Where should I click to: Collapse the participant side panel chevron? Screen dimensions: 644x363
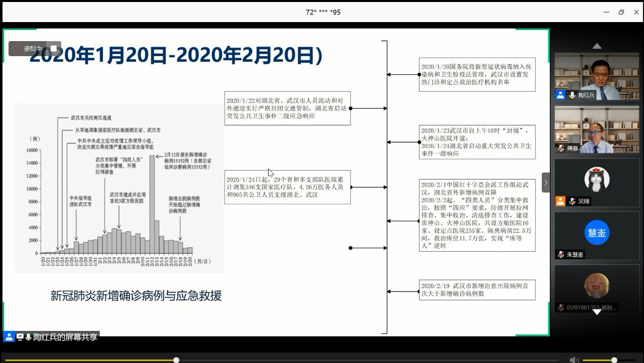pyautogui.click(x=546, y=183)
